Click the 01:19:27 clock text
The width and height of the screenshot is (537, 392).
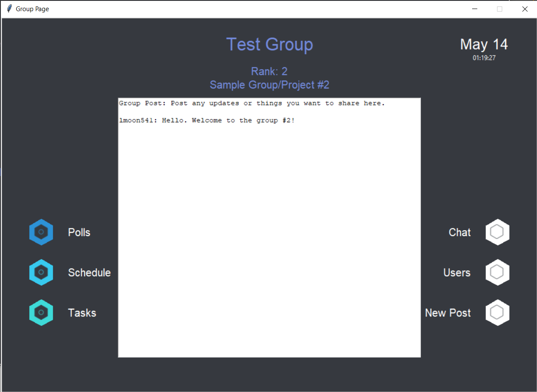484,58
